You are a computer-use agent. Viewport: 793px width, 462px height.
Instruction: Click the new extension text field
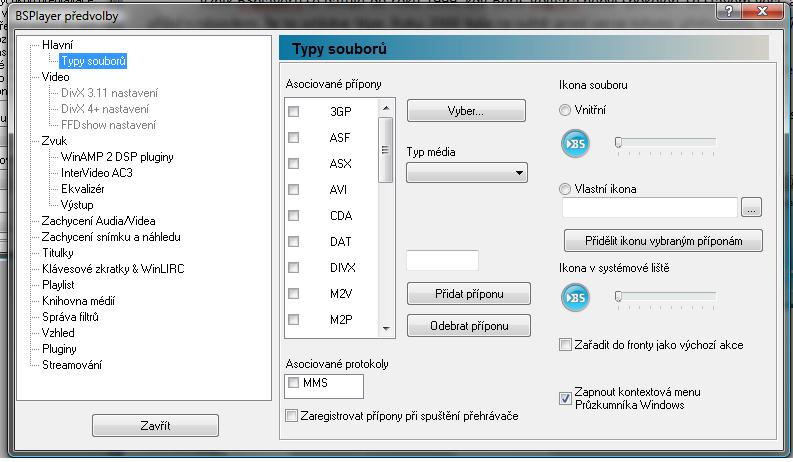tap(443, 260)
